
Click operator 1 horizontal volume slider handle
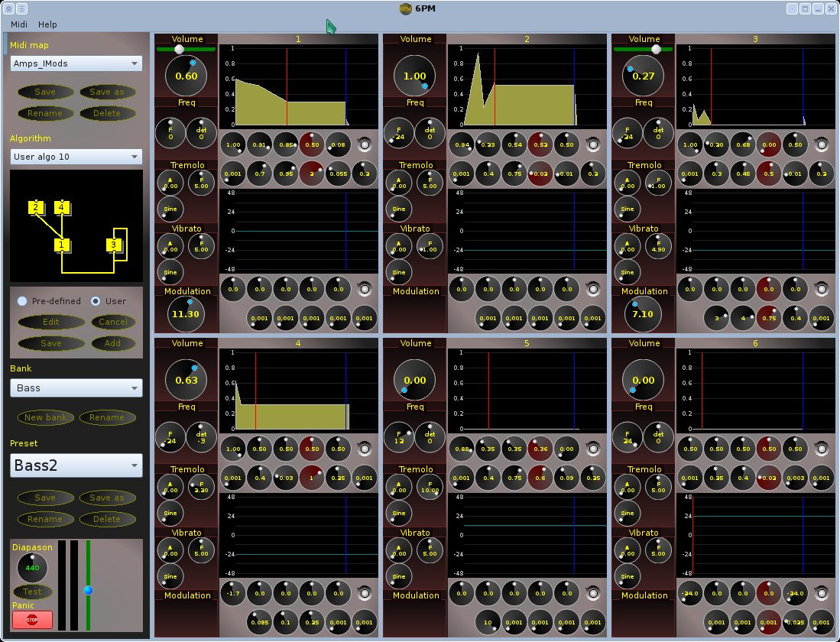click(x=180, y=50)
